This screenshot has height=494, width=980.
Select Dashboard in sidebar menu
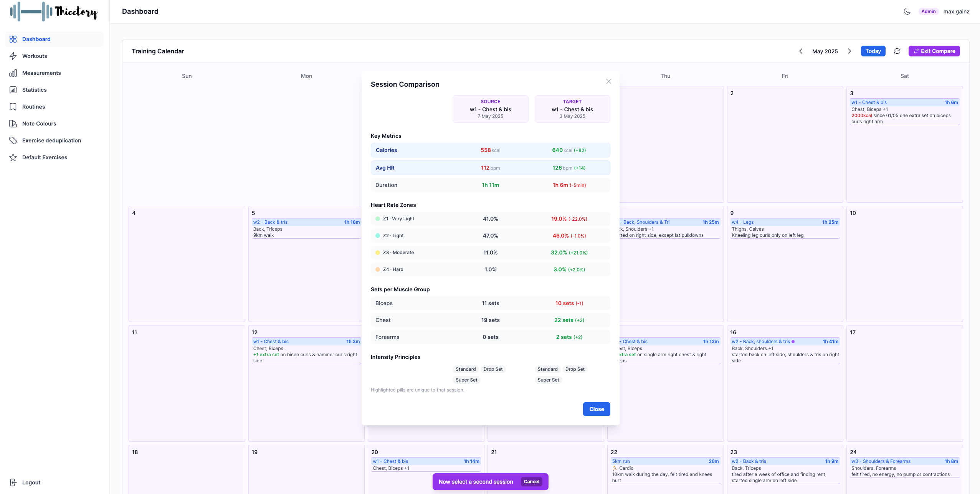(x=36, y=39)
